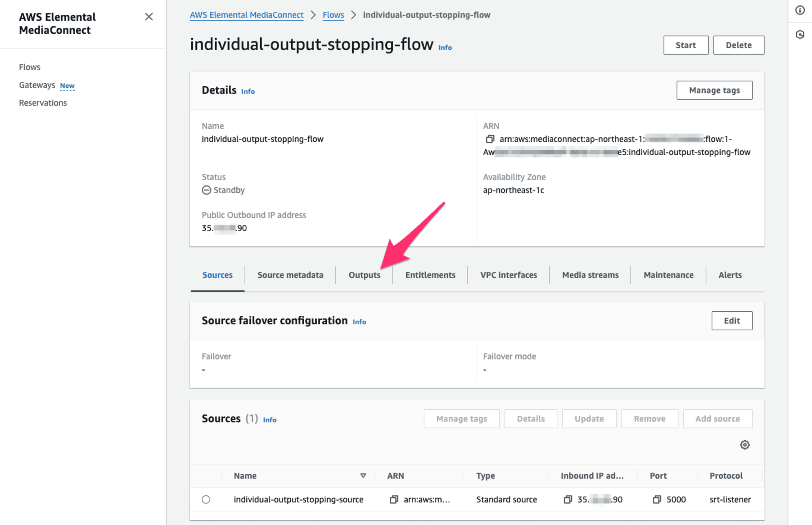Sort sources by Name column arrow

point(363,476)
